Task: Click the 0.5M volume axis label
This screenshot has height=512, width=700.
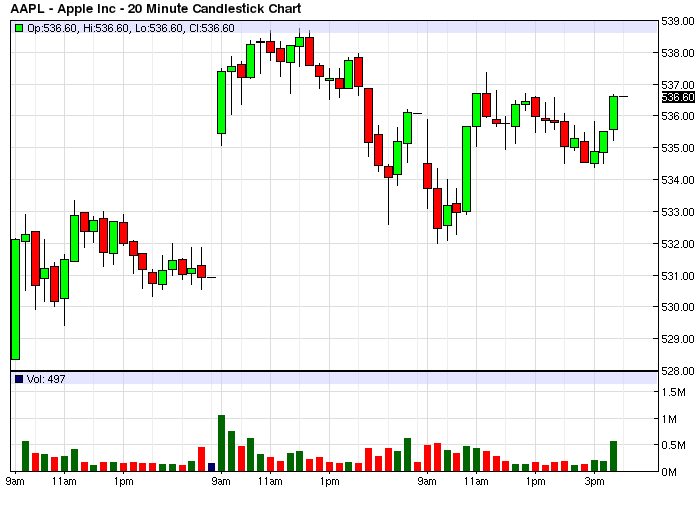Action: click(673, 445)
